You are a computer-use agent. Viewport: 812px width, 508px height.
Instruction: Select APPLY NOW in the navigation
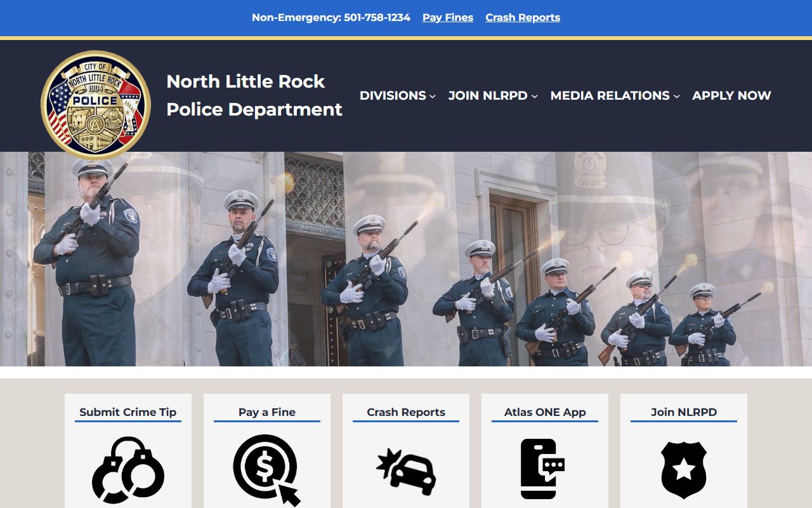[x=731, y=95]
